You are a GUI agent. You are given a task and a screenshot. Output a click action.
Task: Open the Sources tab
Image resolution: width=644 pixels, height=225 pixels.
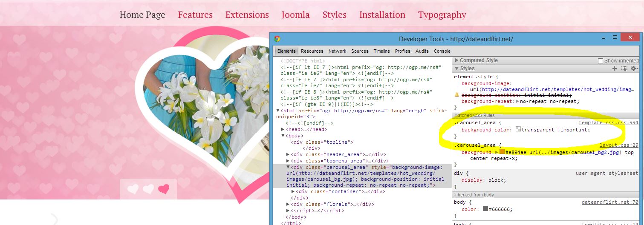[x=360, y=51]
